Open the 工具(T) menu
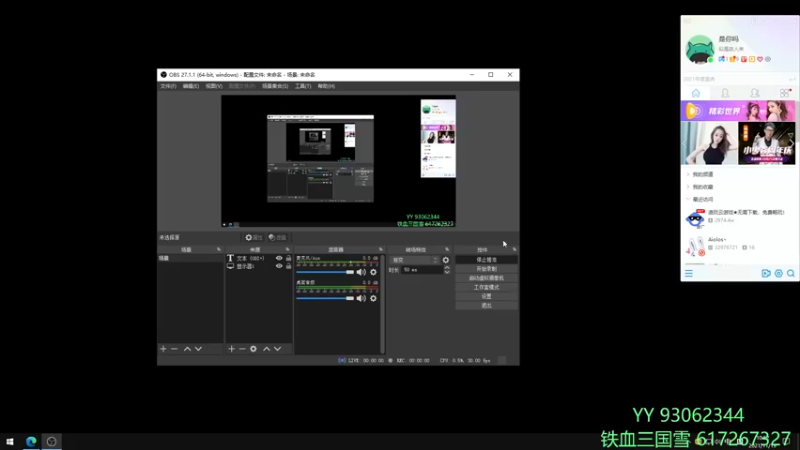The image size is (800, 450). click(x=303, y=86)
